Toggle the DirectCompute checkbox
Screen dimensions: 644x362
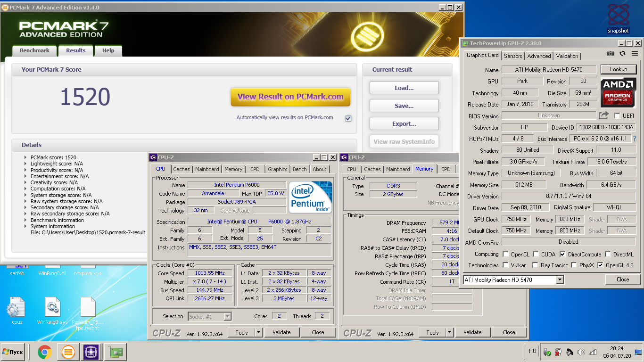click(x=562, y=254)
